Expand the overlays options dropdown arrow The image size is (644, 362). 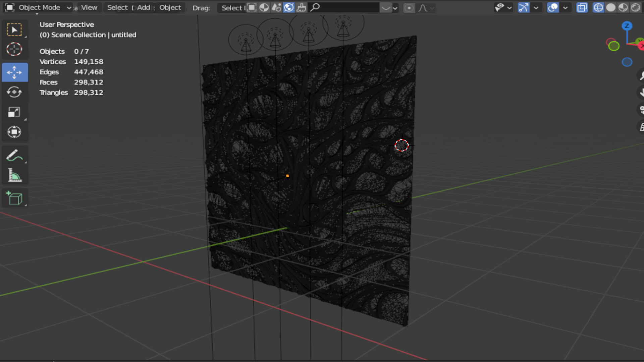[x=566, y=7]
